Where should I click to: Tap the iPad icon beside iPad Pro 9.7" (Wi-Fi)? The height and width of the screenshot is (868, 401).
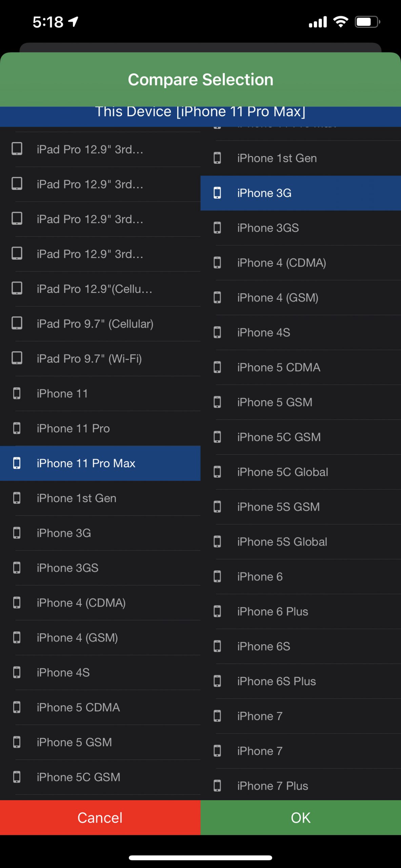[x=17, y=358]
